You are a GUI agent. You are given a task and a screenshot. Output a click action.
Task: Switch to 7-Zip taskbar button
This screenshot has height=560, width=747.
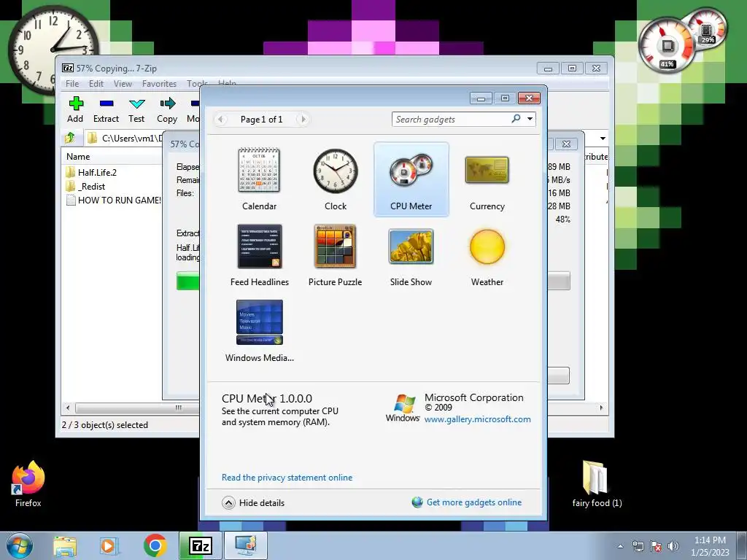point(201,545)
